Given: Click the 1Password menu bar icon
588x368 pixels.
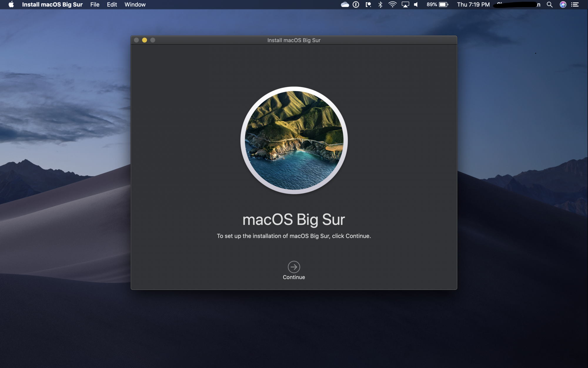Looking at the screenshot, I should tap(356, 4).
